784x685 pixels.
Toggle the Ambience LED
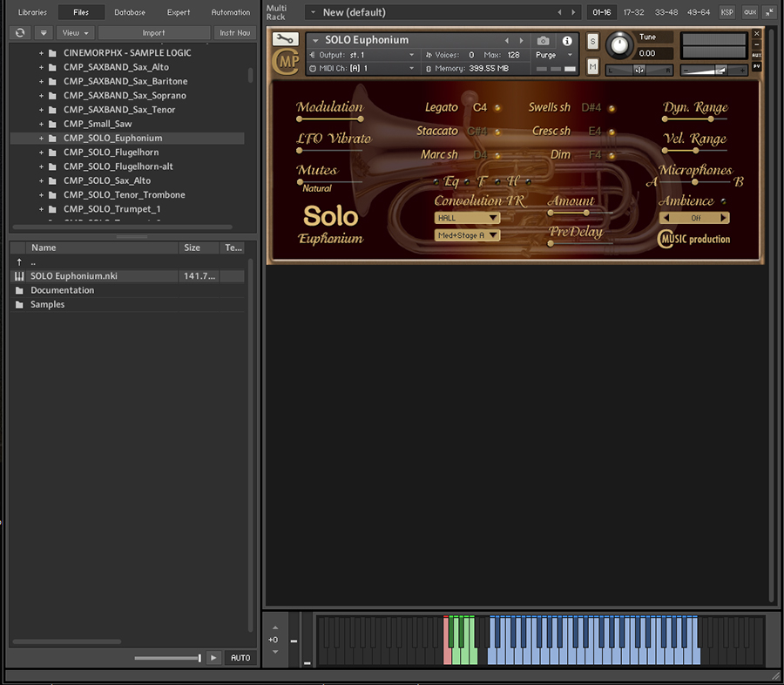[x=723, y=201]
